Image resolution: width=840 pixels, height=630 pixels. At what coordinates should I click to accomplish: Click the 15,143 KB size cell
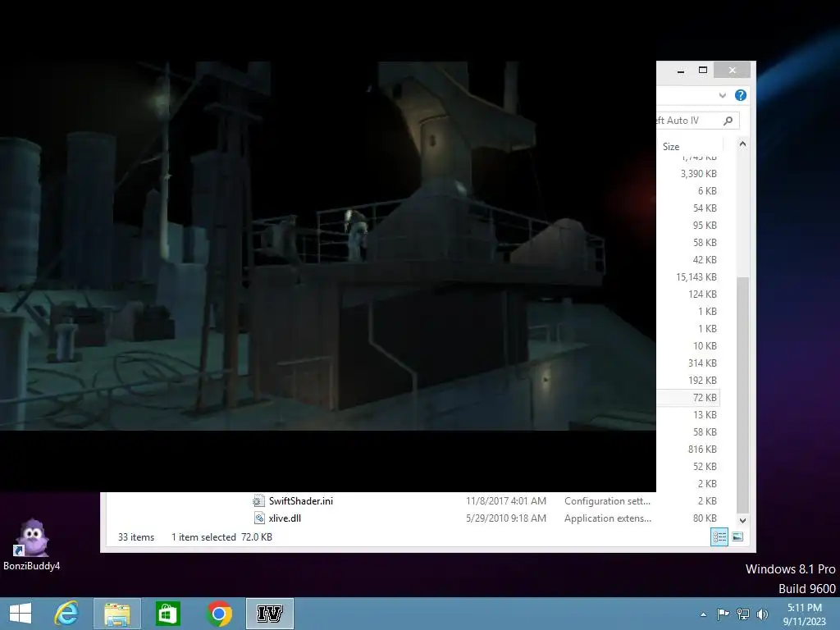click(x=696, y=277)
